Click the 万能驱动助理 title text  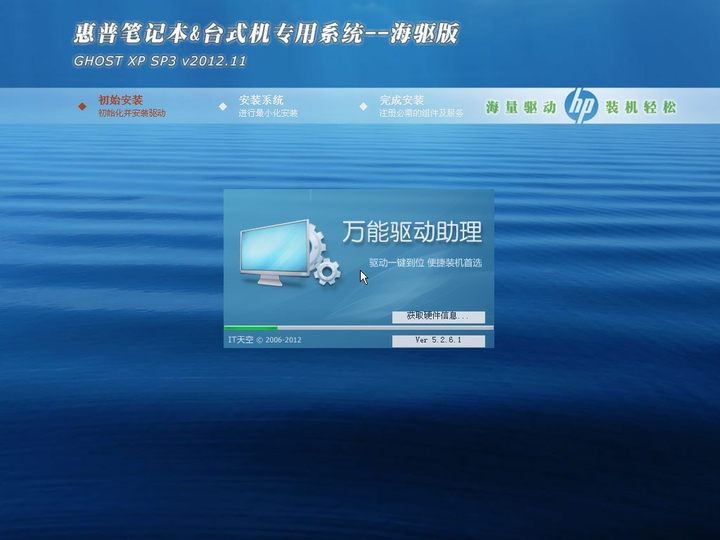click(x=412, y=232)
